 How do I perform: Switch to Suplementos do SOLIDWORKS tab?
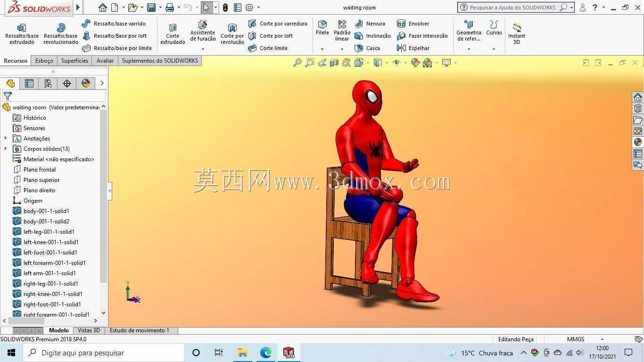point(160,61)
